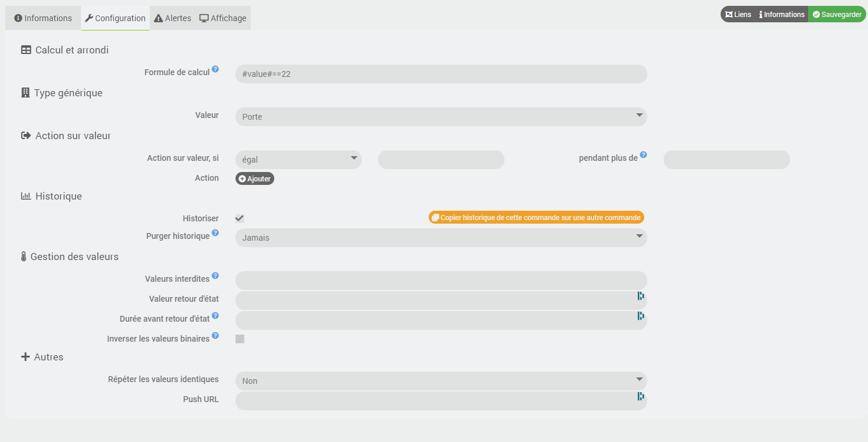Click help icon beside Purger historique
This screenshot has height=442, width=868.
(216, 233)
